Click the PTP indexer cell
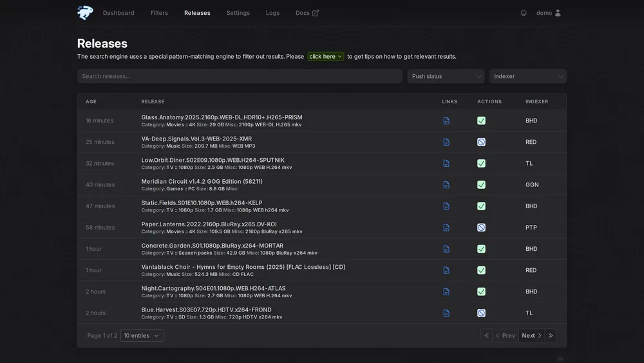The width and height of the screenshot is (644, 363). (531, 228)
